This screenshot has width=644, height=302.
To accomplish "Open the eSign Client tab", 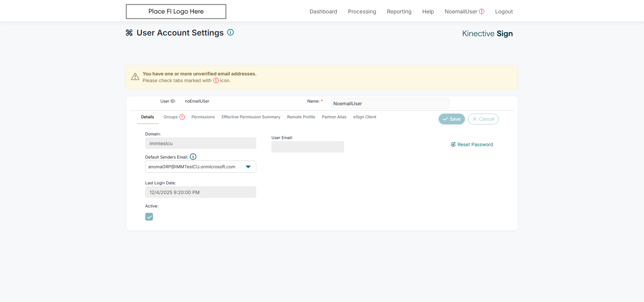I will pos(365,117).
